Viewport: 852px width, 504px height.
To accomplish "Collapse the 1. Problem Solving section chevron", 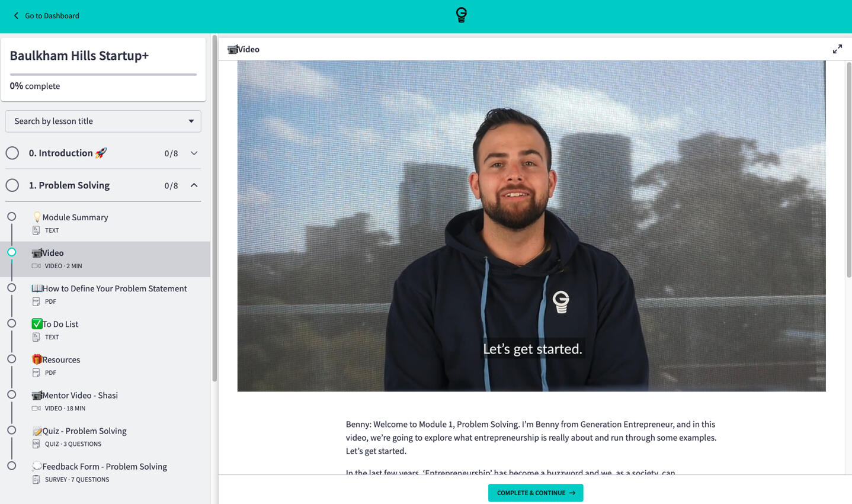I will [194, 185].
